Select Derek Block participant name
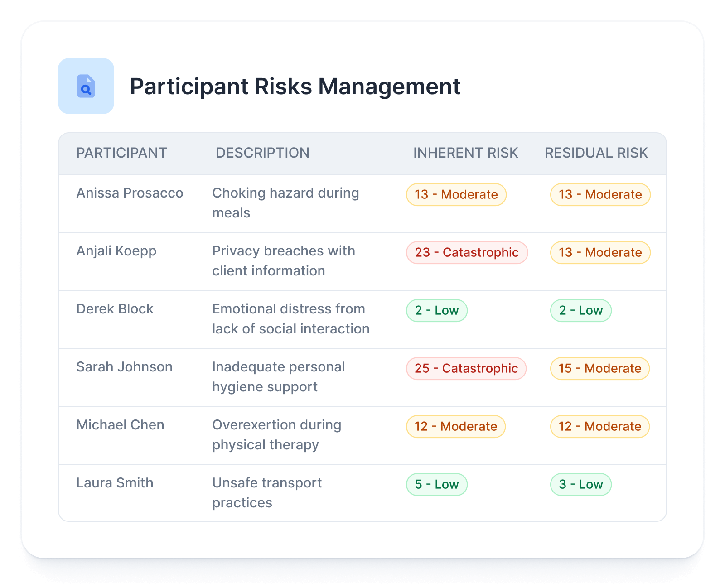The height and width of the screenshot is (588, 725). click(x=115, y=309)
